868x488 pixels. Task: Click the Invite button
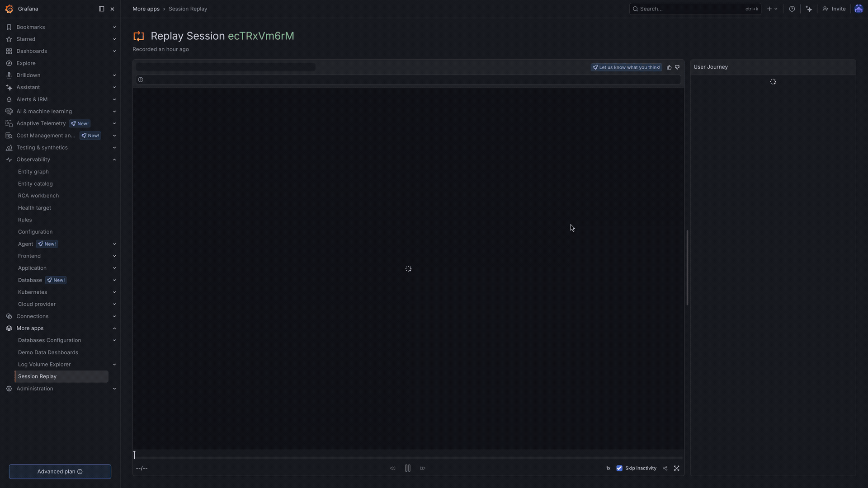pyautogui.click(x=834, y=9)
